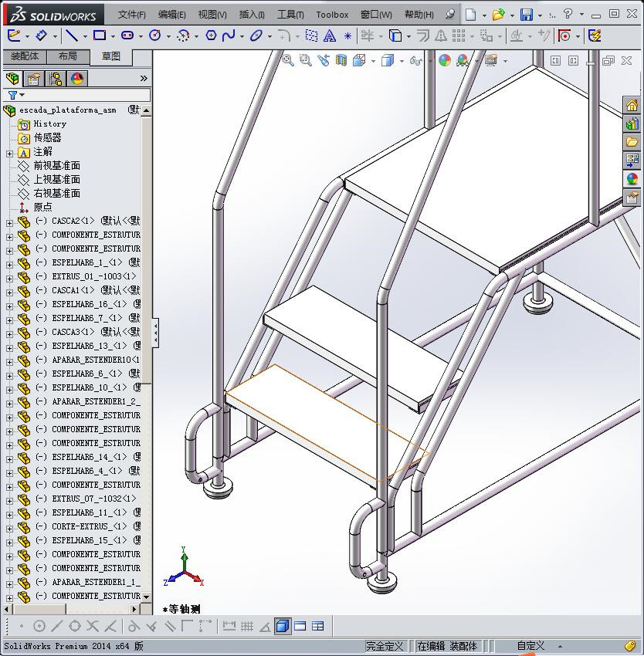644x656 pixels.
Task: Click the Save icon in the title bar
Action: [x=527, y=15]
